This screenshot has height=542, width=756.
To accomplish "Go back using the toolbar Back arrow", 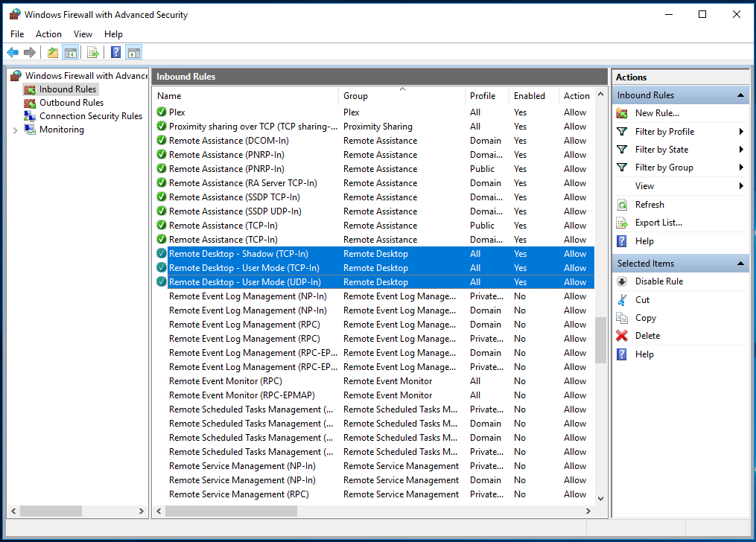I will click(x=13, y=53).
